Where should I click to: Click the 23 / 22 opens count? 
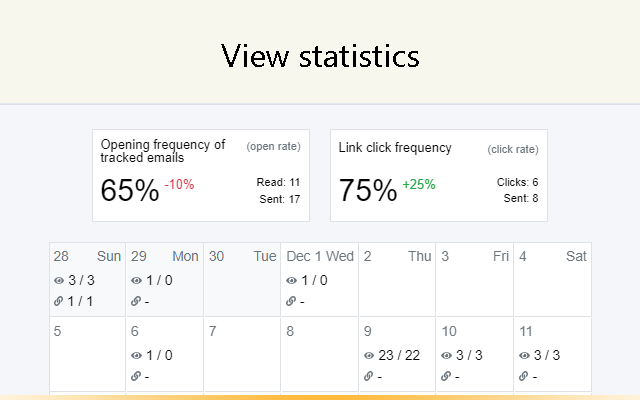[399, 355]
